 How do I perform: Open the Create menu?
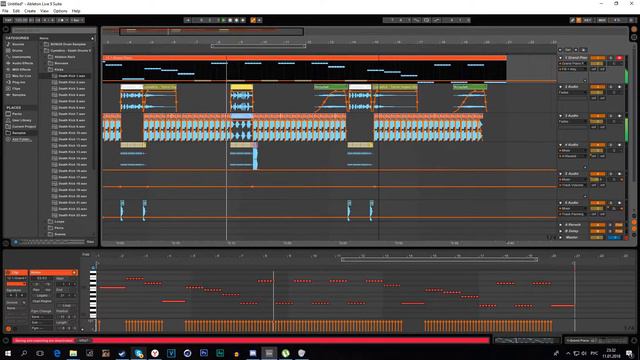pos(30,11)
